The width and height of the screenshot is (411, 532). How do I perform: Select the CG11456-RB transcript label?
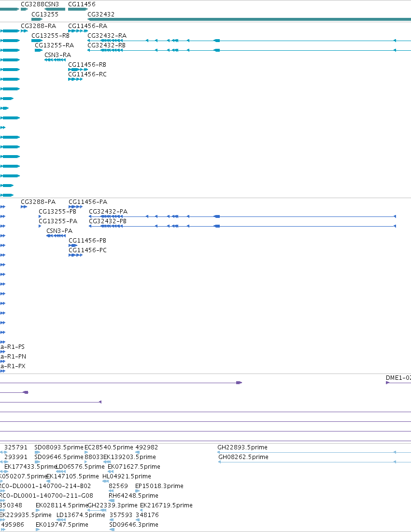[87, 65]
